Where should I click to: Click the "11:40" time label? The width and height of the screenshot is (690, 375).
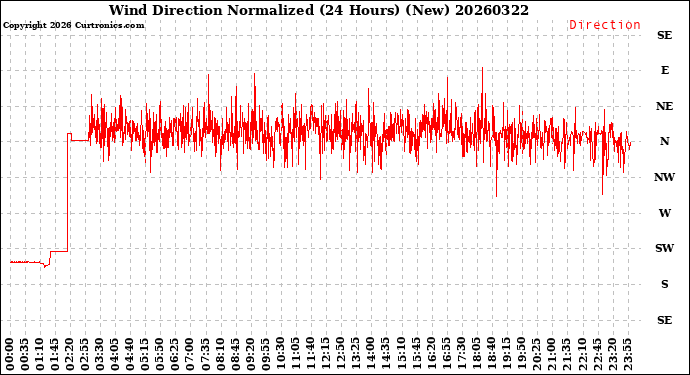point(311,354)
